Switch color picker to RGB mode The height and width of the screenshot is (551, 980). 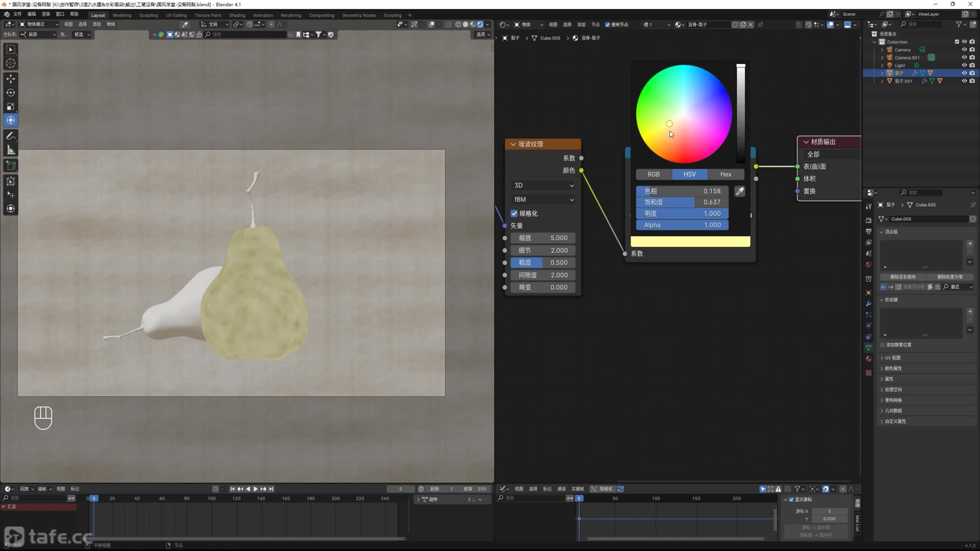(x=653, y=174)
